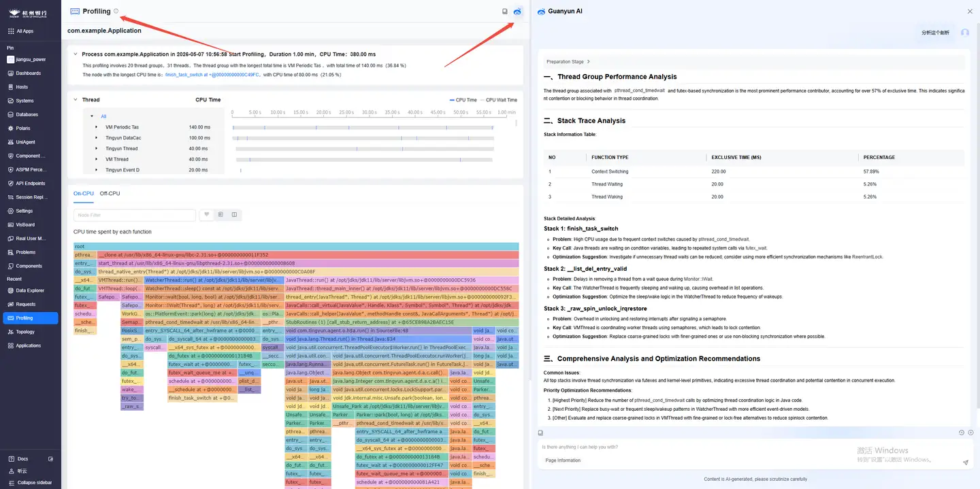This screenshot has width=980, height=489.
Task: Open VisBoard in the sidebar
Action: point(25,224)
